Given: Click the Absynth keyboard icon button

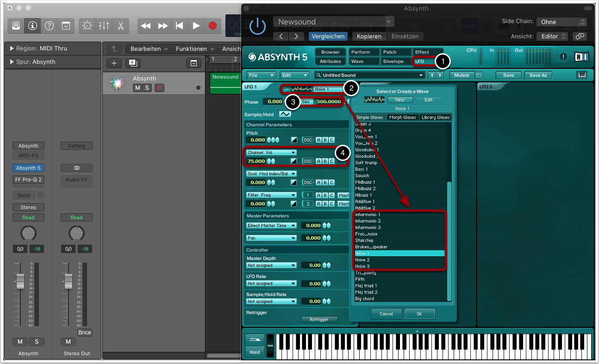Looking at the screenshot, I should (x=582, y=75).
